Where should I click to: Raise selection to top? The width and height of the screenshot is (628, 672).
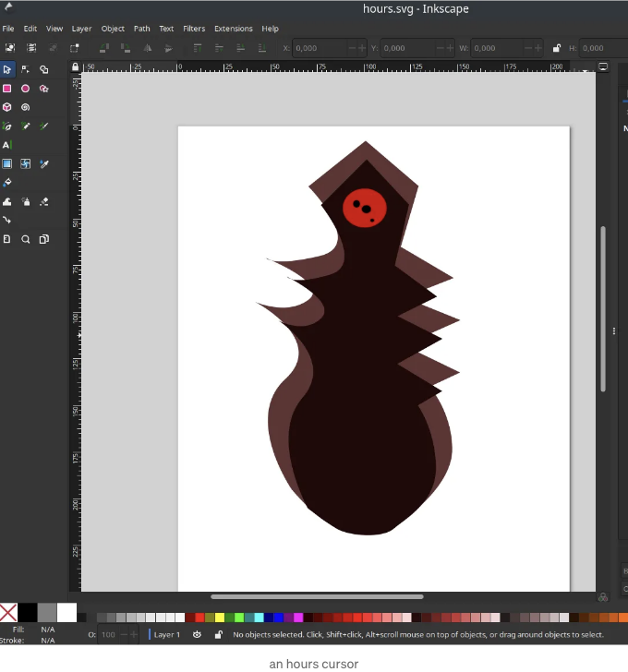(198, 48)
